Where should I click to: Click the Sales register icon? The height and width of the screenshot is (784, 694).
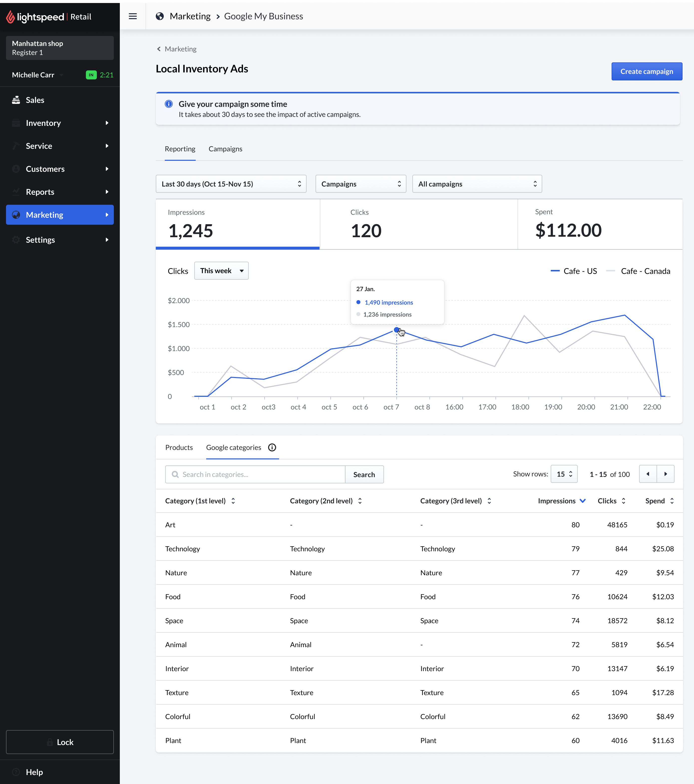[16, 100]
